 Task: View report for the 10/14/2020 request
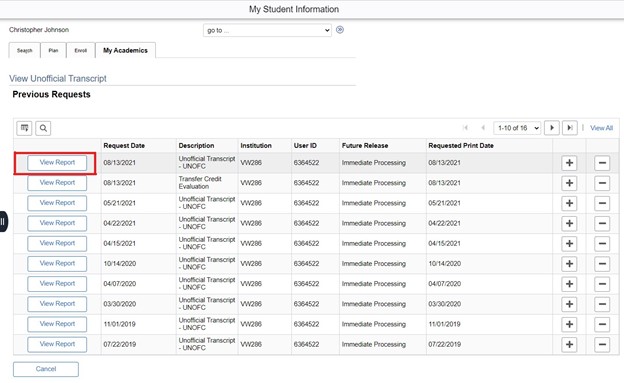click(57, 263)
